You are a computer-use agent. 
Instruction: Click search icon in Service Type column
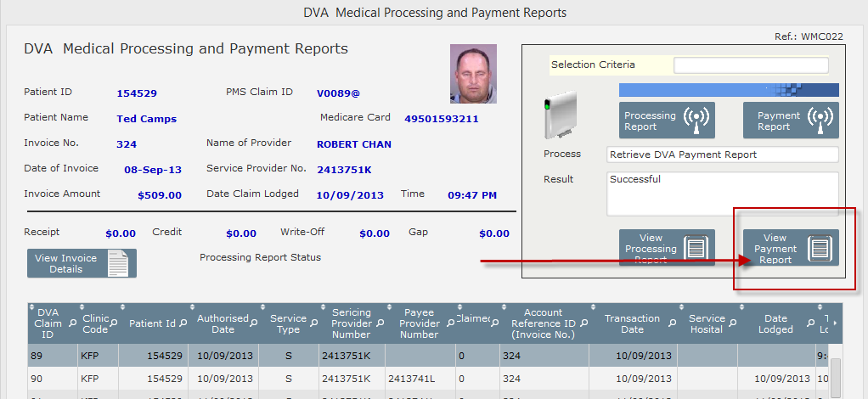pyautogui.click(x=313, y=322)
